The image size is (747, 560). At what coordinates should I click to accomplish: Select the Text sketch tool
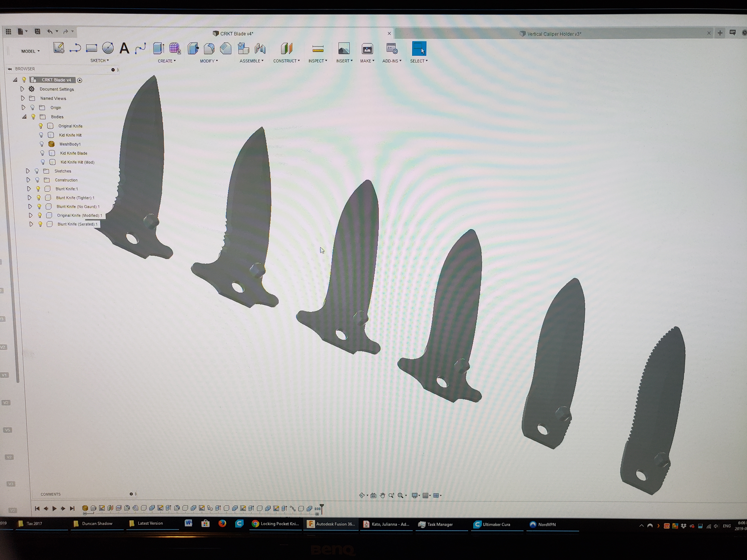pos(124,48)
